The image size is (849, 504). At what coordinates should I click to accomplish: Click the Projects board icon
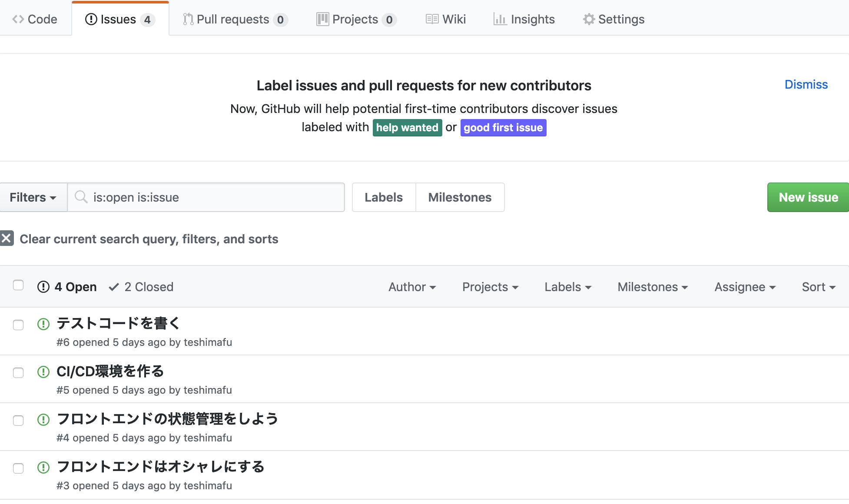click(x=322, y=19)
